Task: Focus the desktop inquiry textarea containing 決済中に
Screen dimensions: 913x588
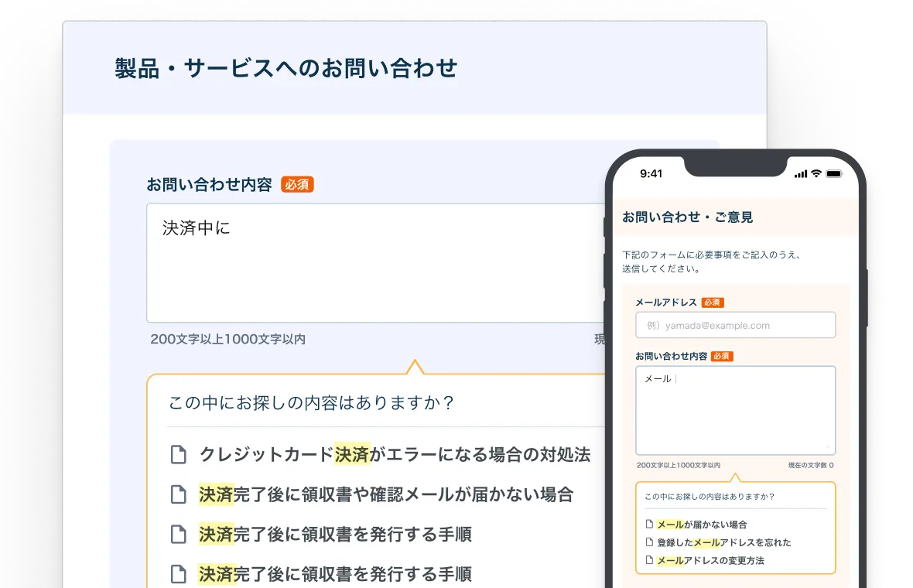Action: pos(371,263)
